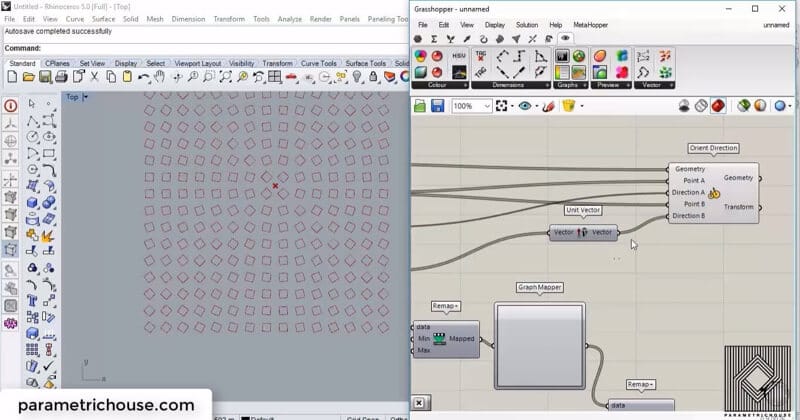Click the Remap component icon on canvas
Screen dimensions: 800x420
(x=439, y=339)
